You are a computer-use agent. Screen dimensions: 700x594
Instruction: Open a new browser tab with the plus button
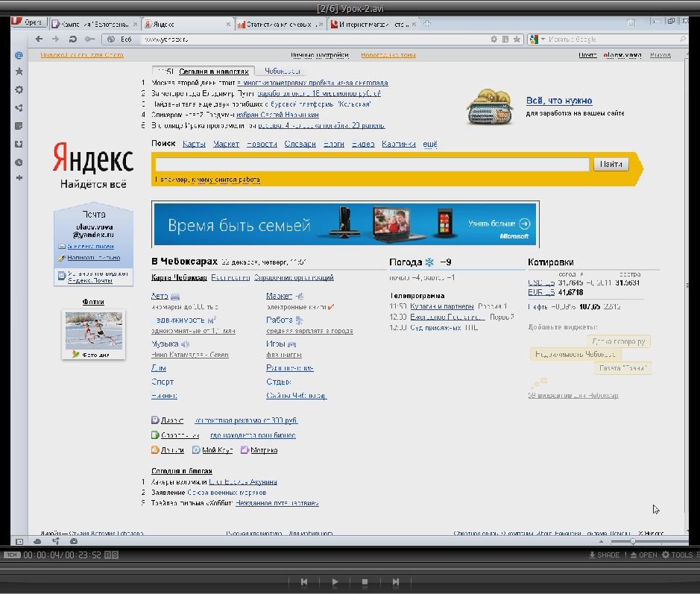427,24
